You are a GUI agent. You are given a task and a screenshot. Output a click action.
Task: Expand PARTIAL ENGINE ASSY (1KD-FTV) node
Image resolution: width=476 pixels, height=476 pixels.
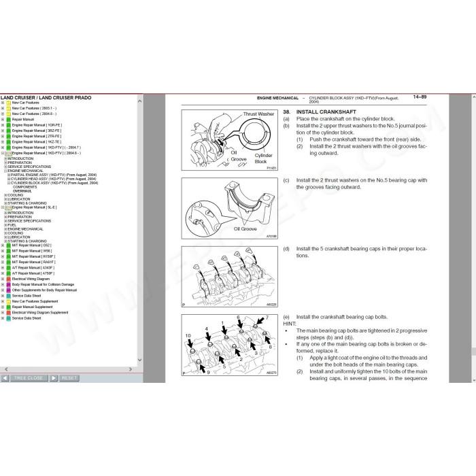coord(9,175)
